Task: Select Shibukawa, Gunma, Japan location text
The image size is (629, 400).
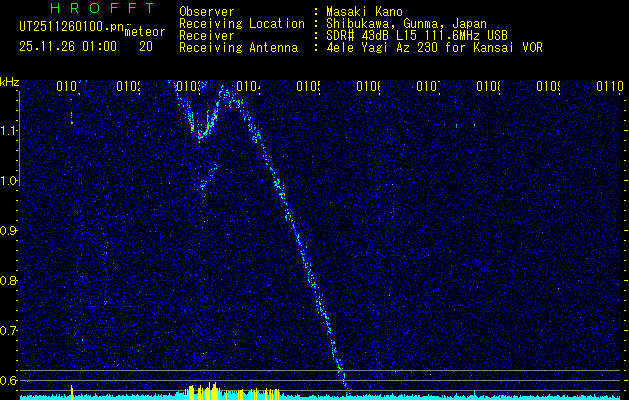Action: 406,24
